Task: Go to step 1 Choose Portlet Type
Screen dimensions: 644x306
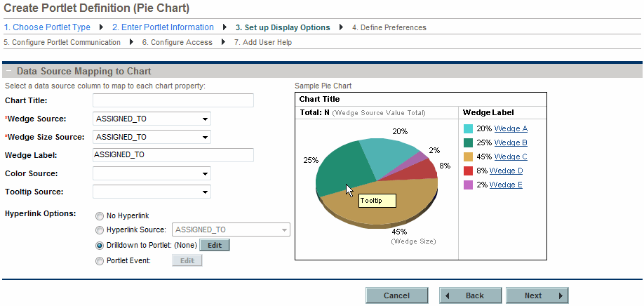Action: (x=47, y=27)
